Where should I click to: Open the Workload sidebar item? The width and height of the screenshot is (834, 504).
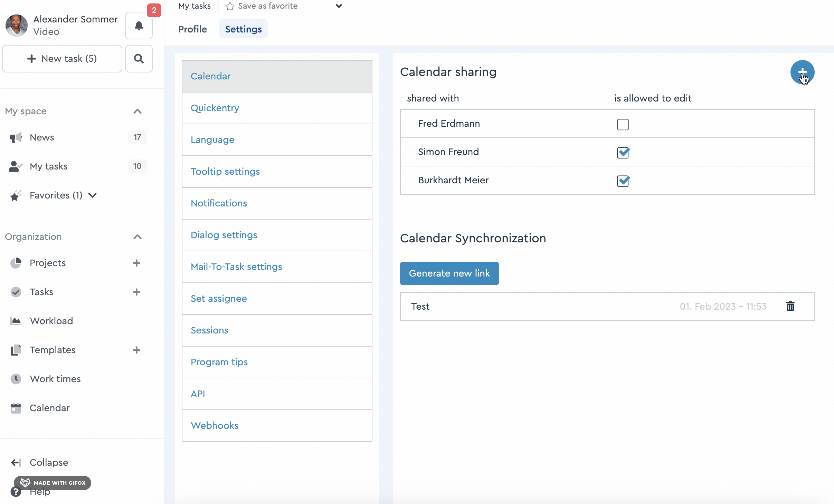pos(51,321)
